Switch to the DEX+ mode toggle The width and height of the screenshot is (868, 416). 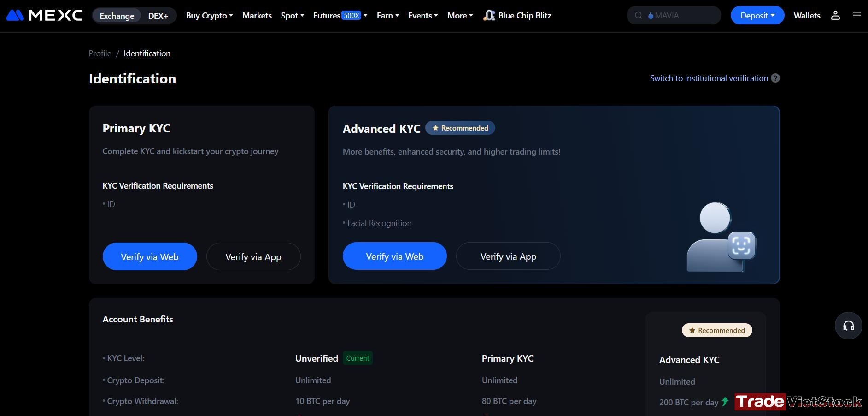[x=158, y=16]
